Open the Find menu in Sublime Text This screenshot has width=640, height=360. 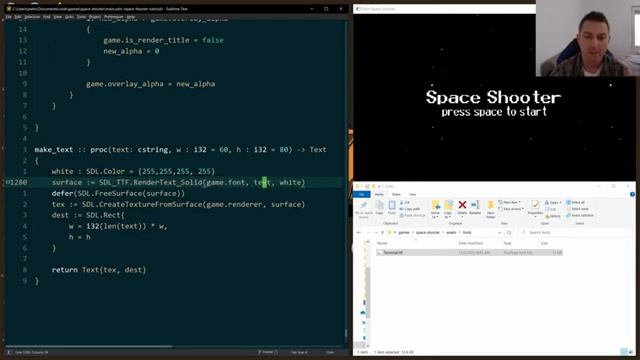[x=47, y=17]
